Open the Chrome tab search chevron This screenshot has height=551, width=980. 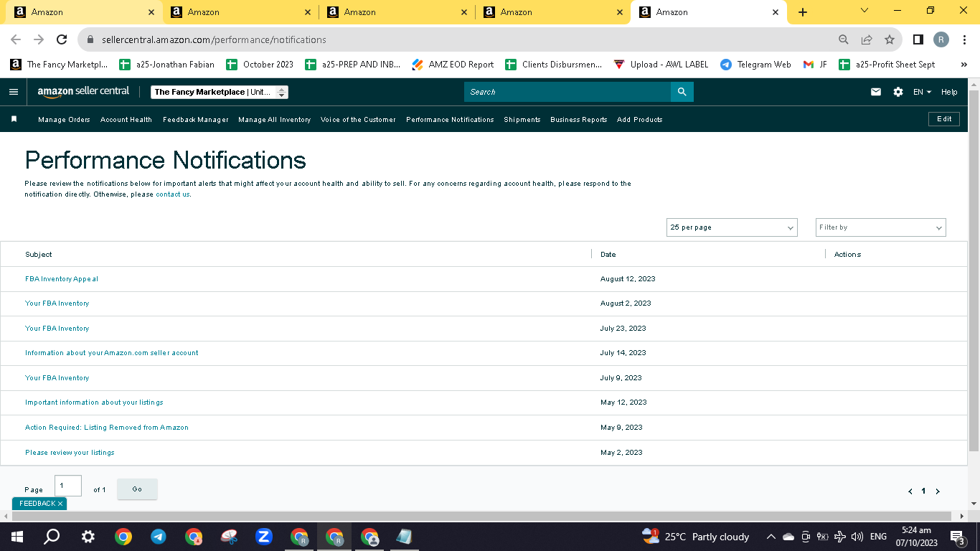click(x=864, y=11)
